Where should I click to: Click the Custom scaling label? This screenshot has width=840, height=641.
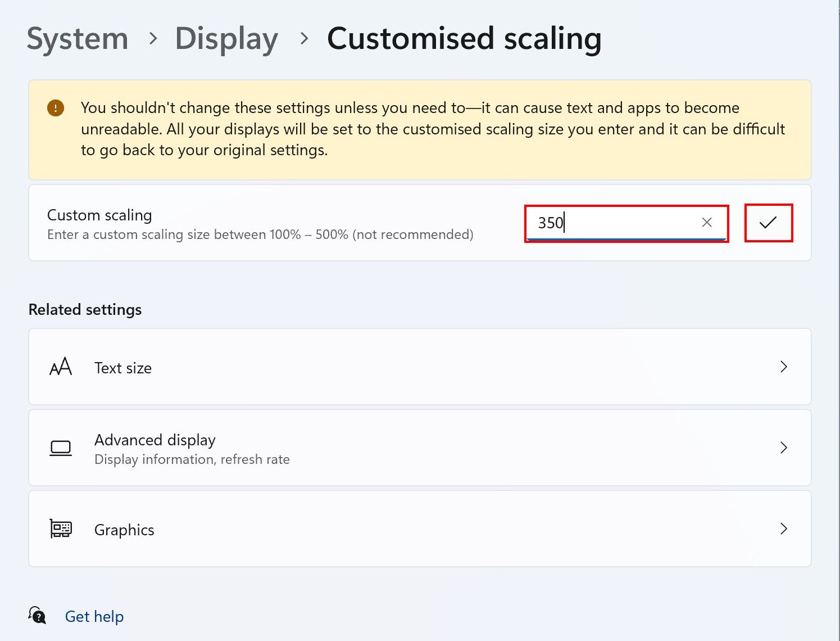click(x=99, y=215)
